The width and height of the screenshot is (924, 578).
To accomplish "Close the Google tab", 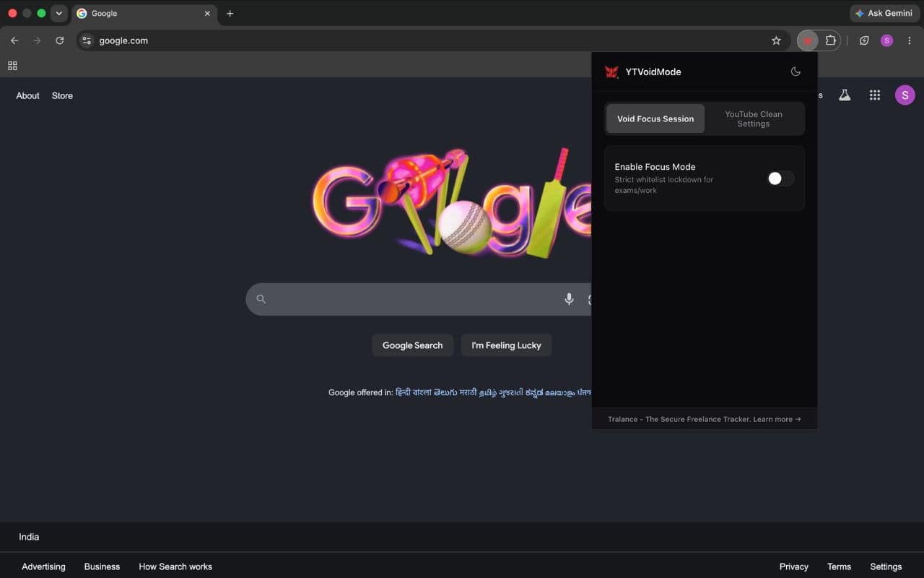I will tap(207, 13).
